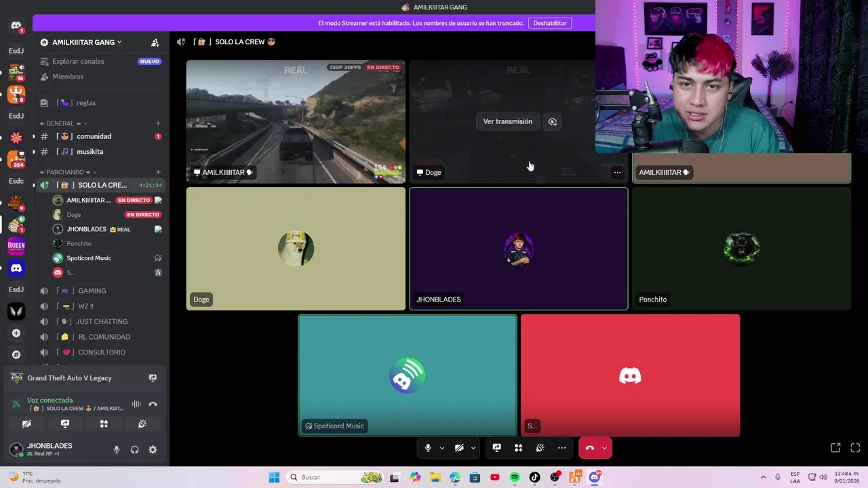Open the Miembros list
The height and width of the screenshot is (488, 868).
pos(100,77)
